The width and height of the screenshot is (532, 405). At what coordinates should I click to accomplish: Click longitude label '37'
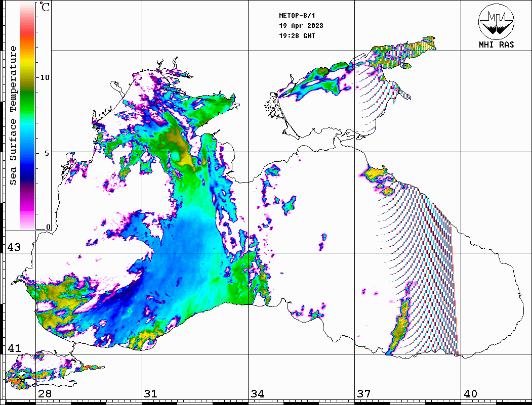tap(364, 393)
